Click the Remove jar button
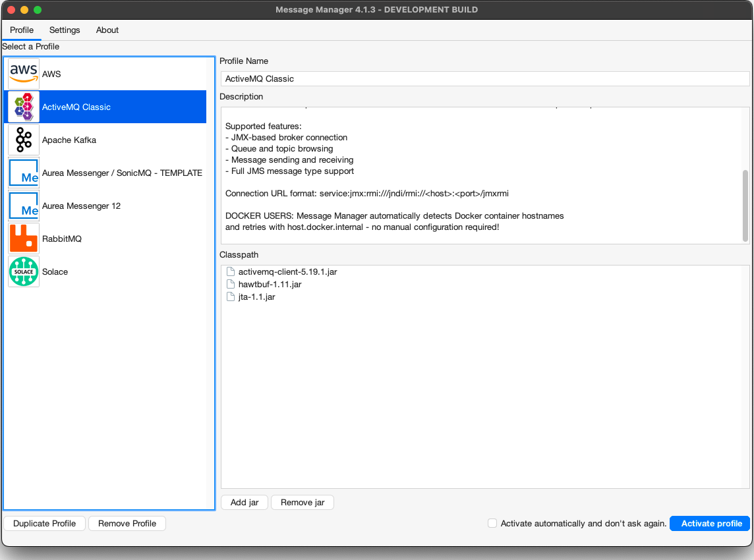 click(302, 502)
